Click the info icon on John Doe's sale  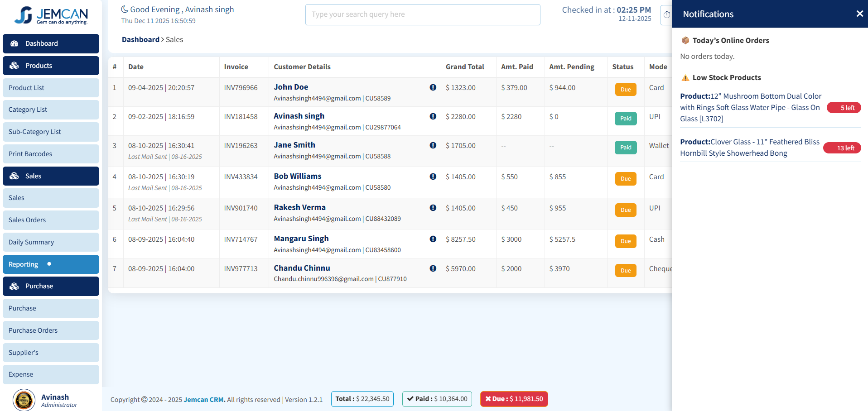433,87
